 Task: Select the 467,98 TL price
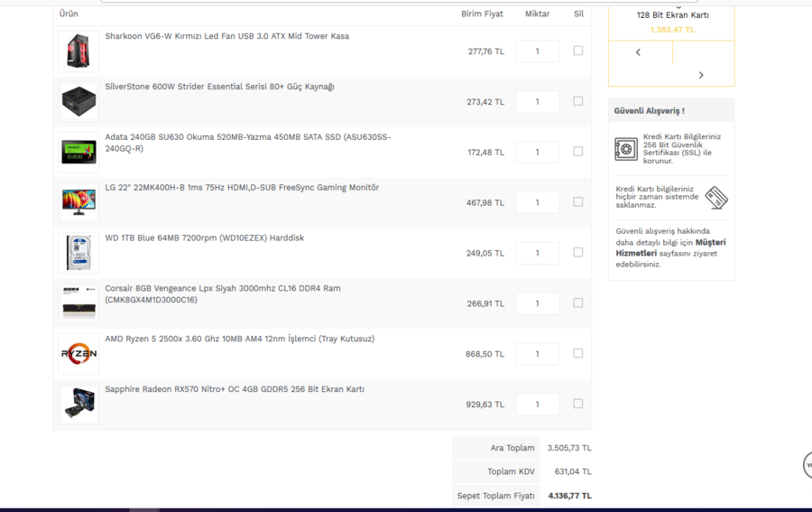pyautogui.click(x=484, y=203)
